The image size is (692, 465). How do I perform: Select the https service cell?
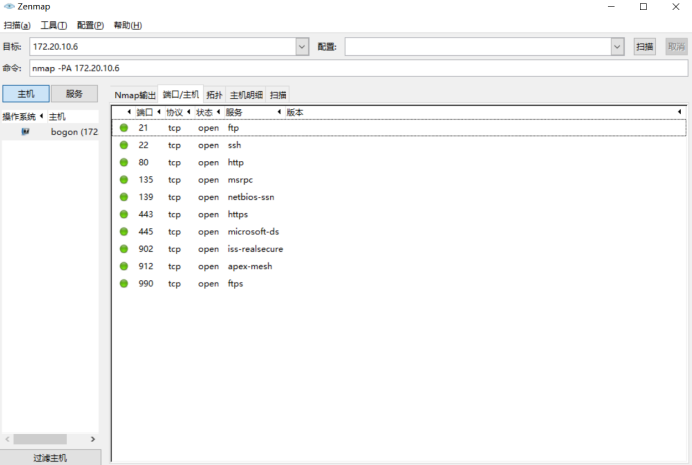coord(238,214)
